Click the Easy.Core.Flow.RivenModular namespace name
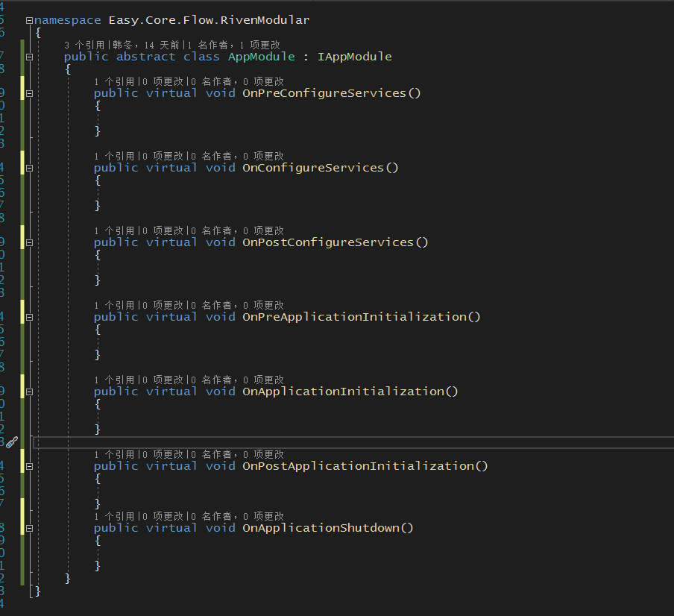The image size is (674, 616). 209,20
